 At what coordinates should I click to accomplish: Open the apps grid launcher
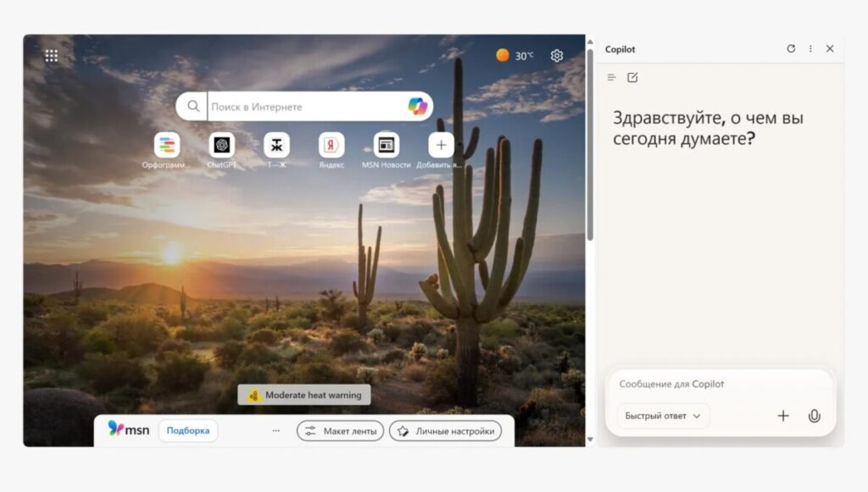coord(51,54)
